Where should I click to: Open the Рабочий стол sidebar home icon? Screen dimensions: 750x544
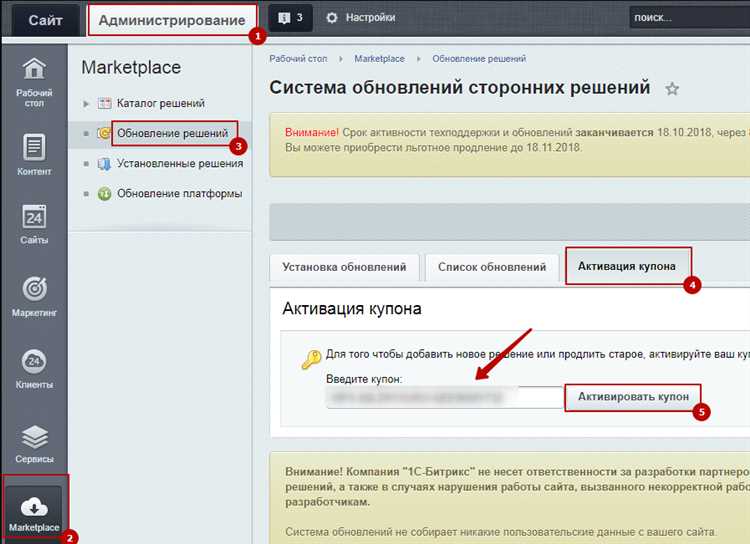pyautogui.click(x=34, y=69)
